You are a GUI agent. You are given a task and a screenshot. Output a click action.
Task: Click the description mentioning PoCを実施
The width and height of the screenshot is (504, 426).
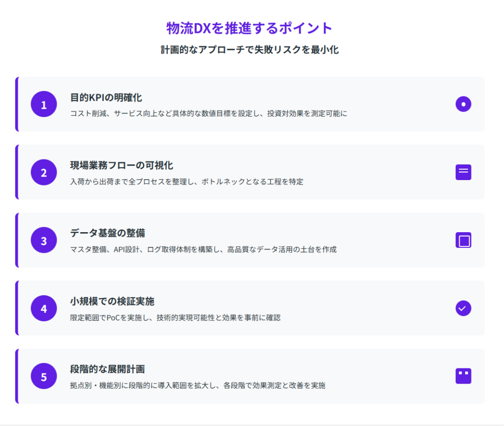tap(175, 317)
